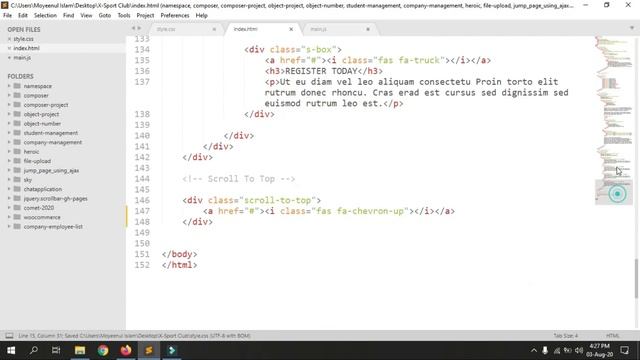The width and height of the screenshot is (640, 360).
Task: Open the Tools menu
Action: (x=124, y=16)
